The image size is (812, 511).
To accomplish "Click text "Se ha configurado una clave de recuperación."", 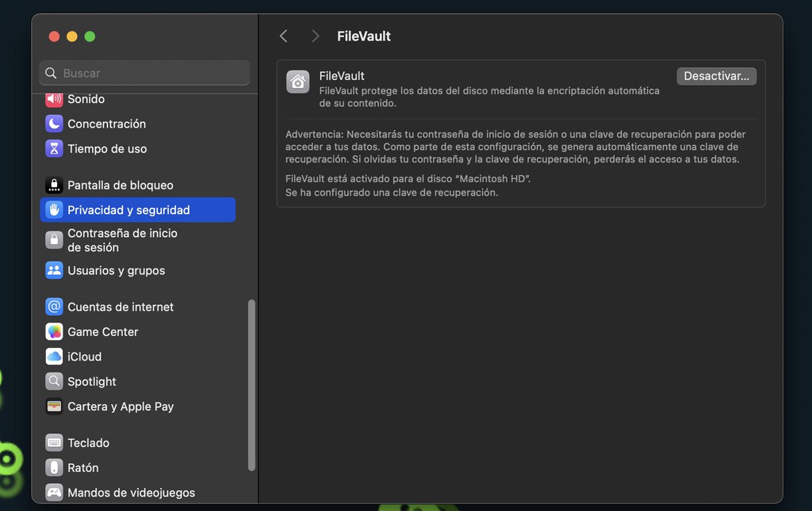I will 392,193.
